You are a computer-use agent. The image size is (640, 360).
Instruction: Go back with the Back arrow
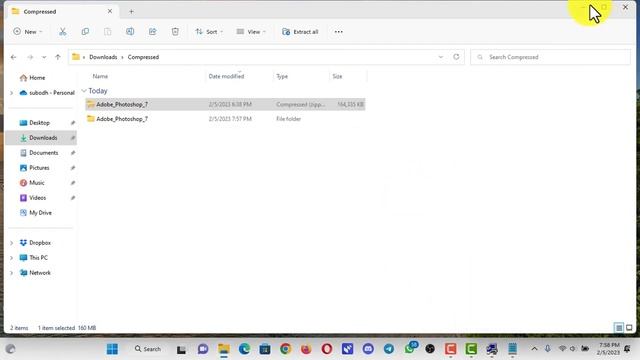pyautogui.click(x=13, y=57)
